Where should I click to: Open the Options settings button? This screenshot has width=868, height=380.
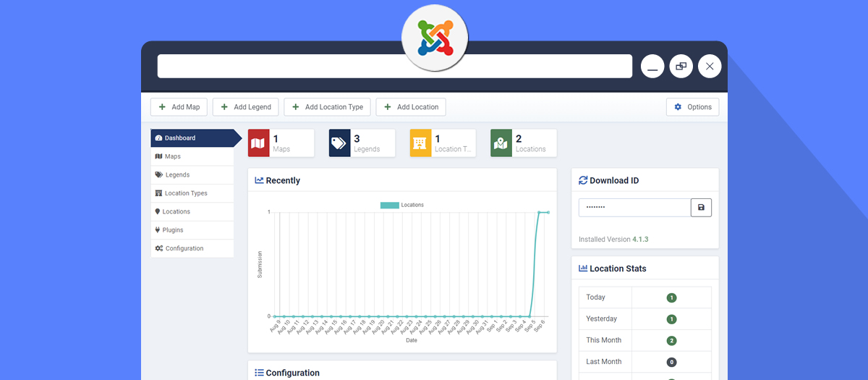[x=692, y=107]
